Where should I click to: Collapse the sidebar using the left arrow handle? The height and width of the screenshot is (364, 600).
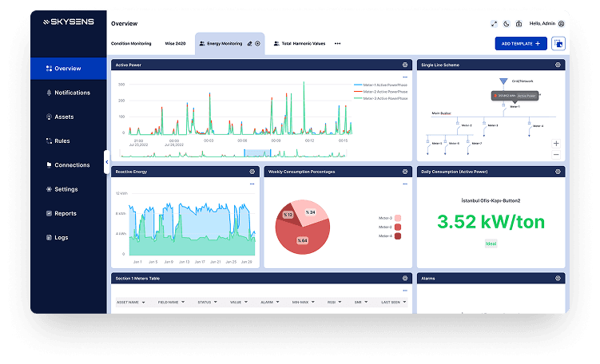click(x=107, y=162)
